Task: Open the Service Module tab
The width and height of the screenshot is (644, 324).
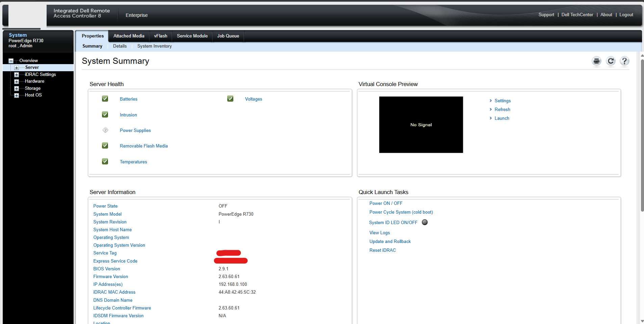Action: (192, 36)
